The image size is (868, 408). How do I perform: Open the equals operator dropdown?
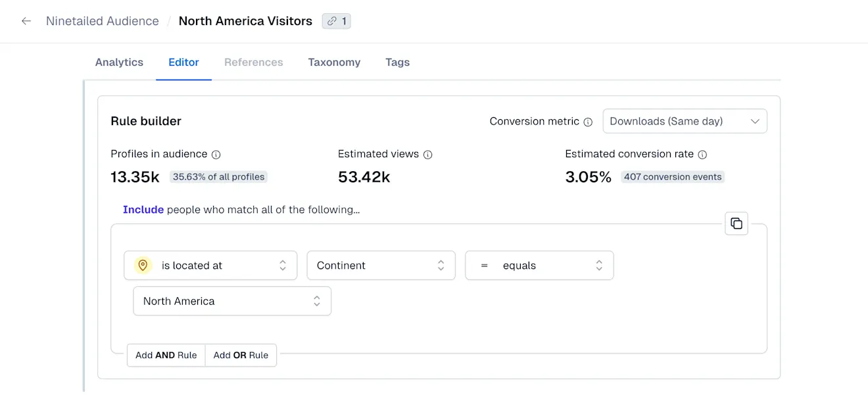(539, 265)
